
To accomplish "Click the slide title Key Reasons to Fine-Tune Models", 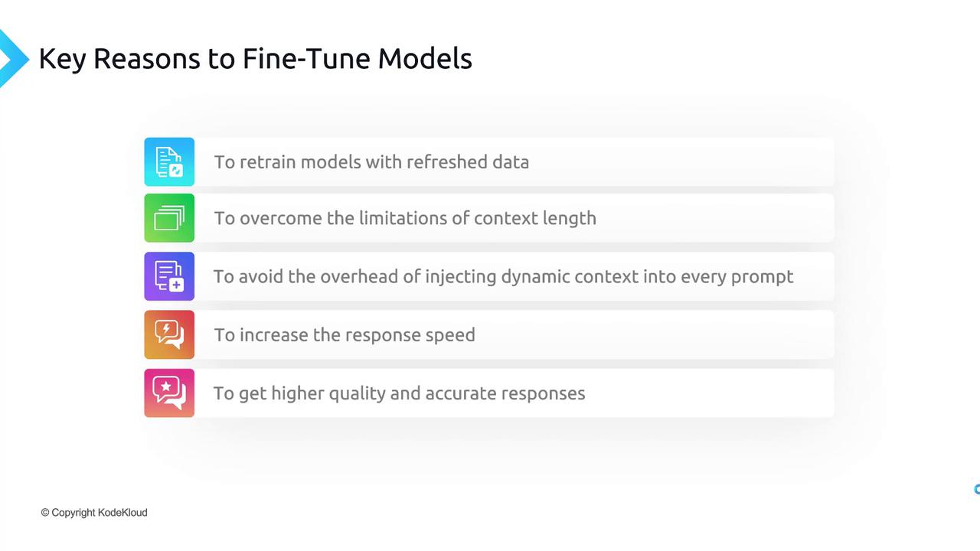I will coord(255,59).
